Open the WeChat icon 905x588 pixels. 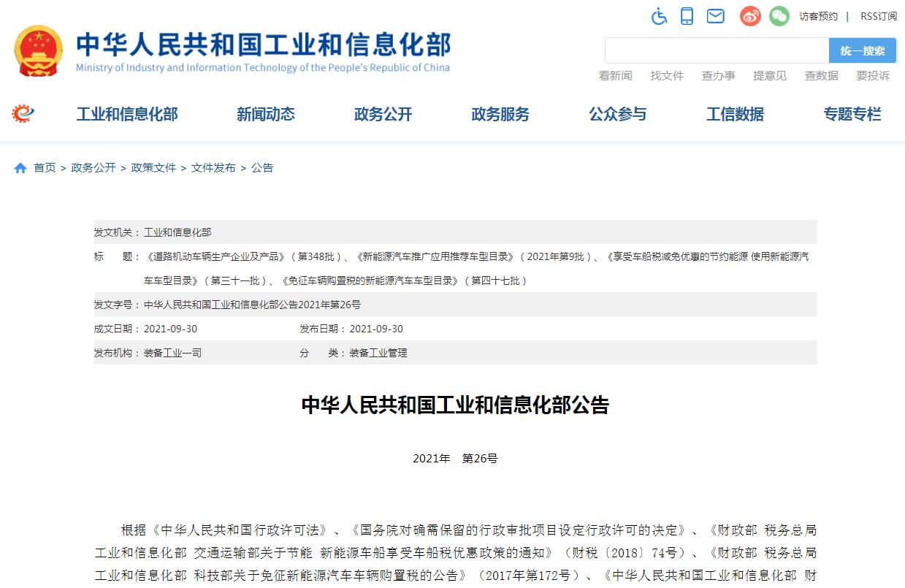(x=779, y=16)
